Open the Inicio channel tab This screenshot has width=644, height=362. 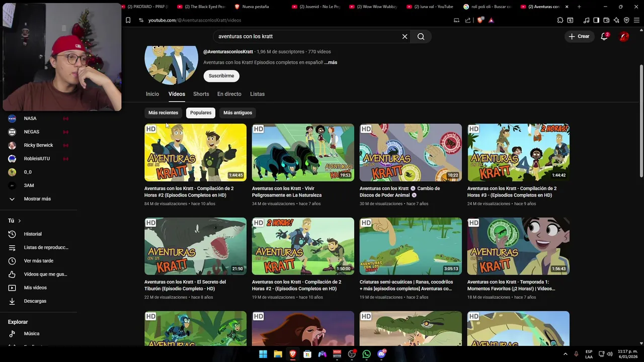pos(152,94)
